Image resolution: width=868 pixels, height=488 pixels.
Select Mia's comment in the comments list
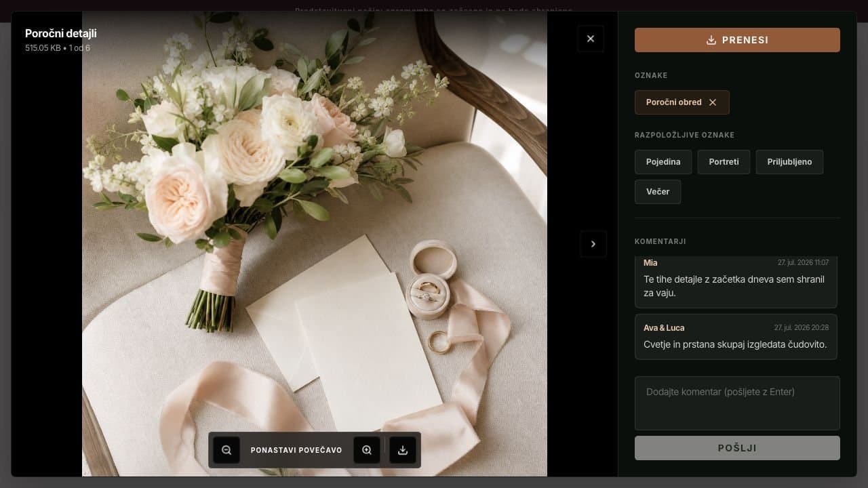736,281
